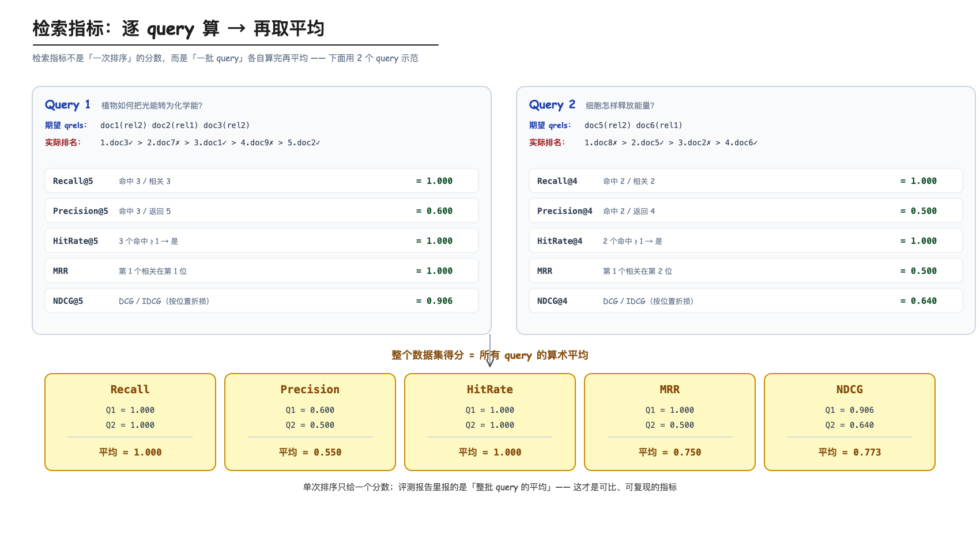Select the "Precision@4" metric label
Viewport: 980px width, 542px height.
click(565, 211)
